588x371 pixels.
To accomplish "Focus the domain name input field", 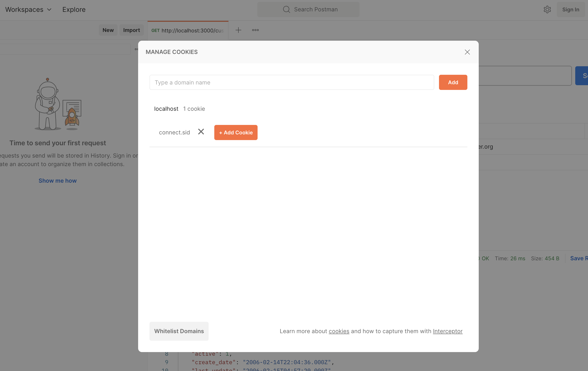I will pyautogui.click(x=291, y=82).
